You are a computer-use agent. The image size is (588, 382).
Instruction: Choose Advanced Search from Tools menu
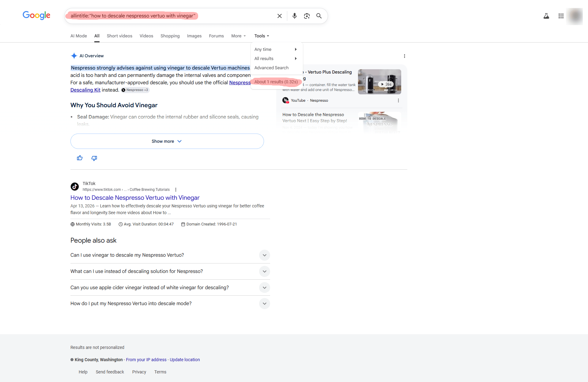pos(271,68)
